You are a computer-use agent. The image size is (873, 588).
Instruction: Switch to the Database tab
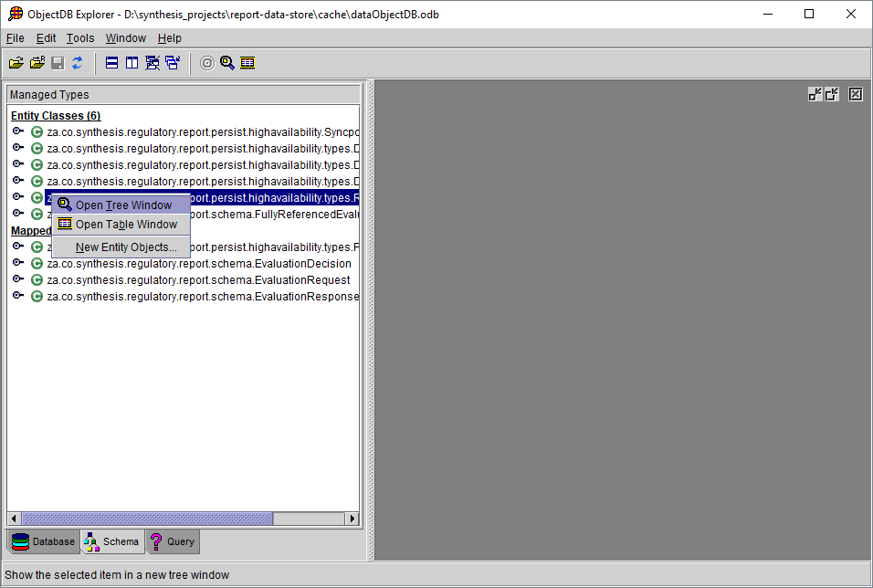click(44, 541)
